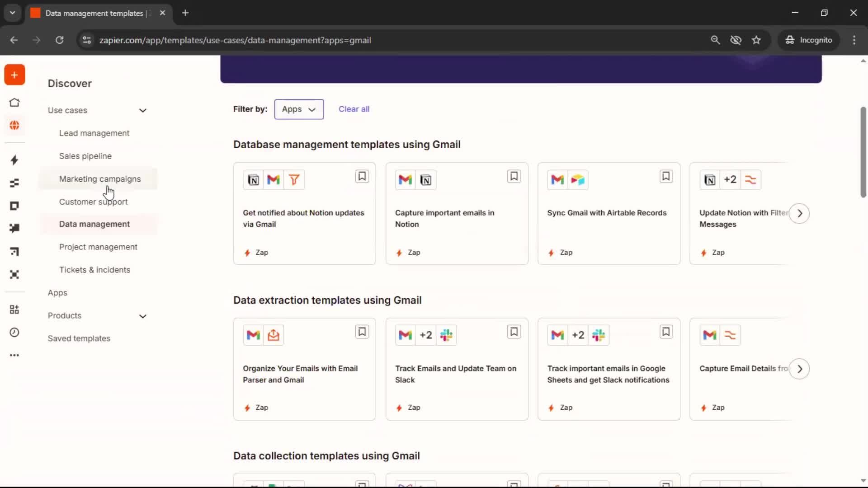
Task: Click the Clear all filter link
Action: pos(354,109)
